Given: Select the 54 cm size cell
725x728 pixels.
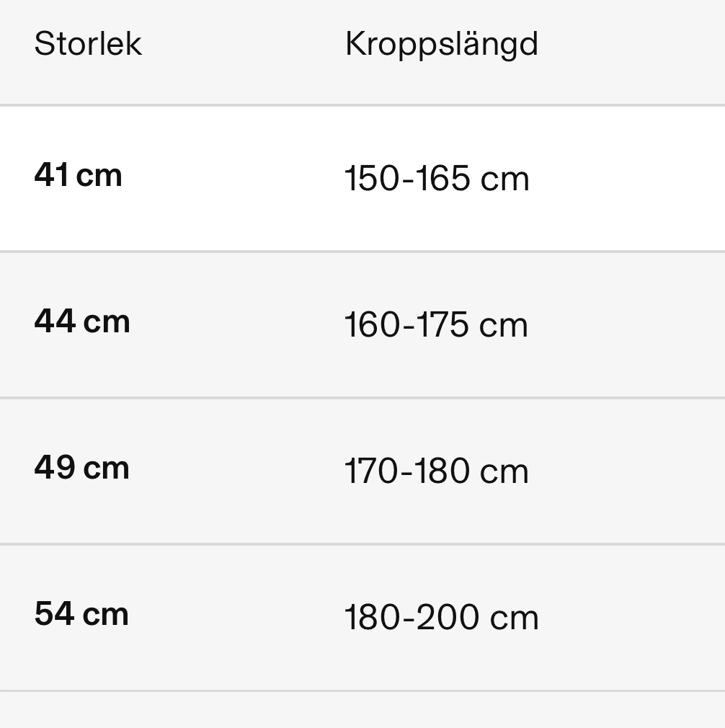Looking at the screenshot, I should [81, 613].
